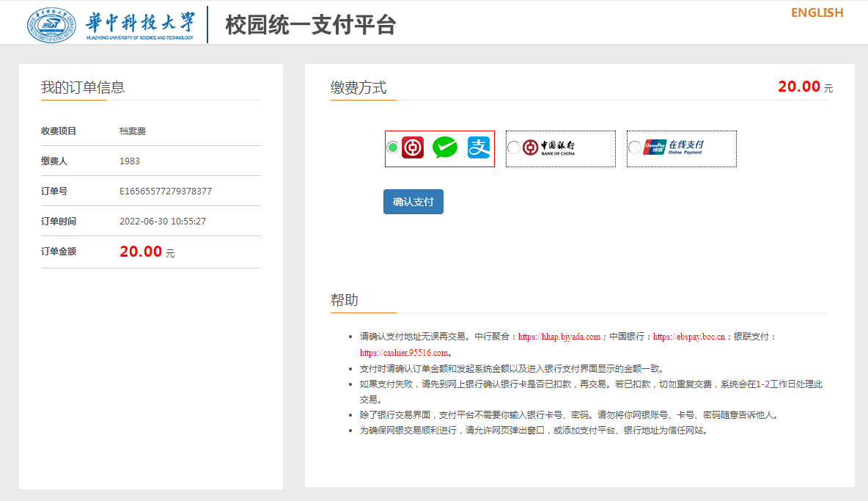The width and height of the screenshot is (868, 501).
Task: Click the HUST university seal emblem
Action: (x=51, y=25)
